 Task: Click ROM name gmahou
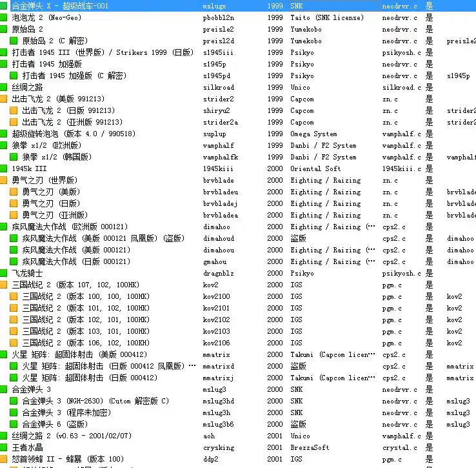point(215,262)
